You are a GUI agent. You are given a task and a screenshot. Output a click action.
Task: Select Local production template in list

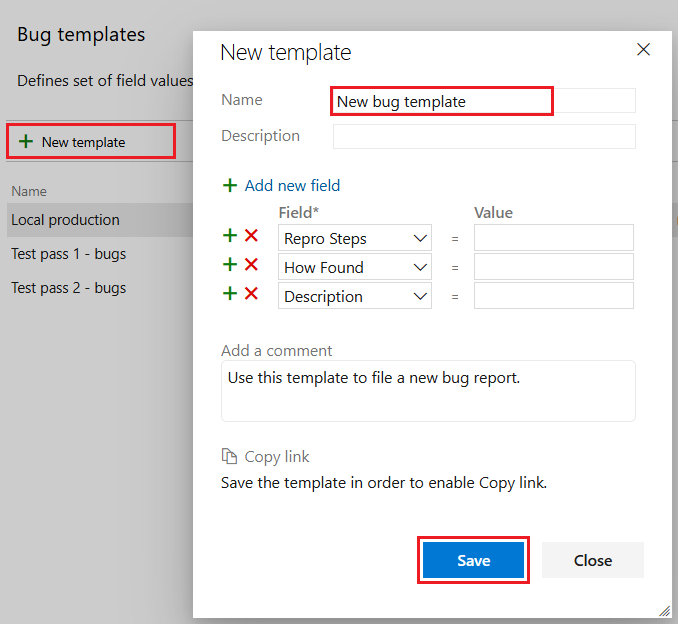(65, 220)
